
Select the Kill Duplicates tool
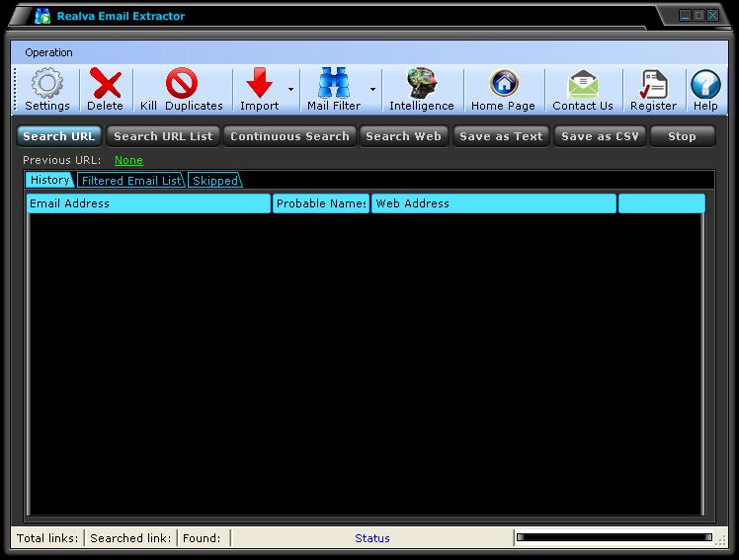point(182,90)
